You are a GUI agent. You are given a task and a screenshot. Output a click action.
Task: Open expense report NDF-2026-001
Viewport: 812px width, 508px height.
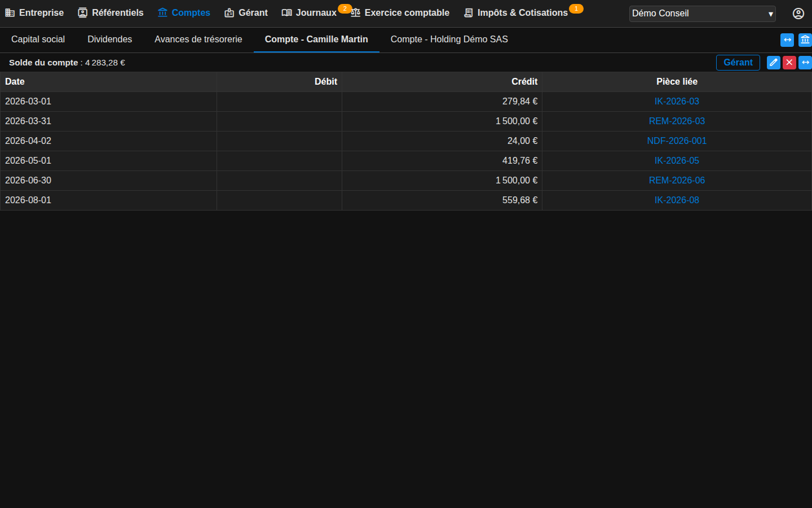[677, 141]
